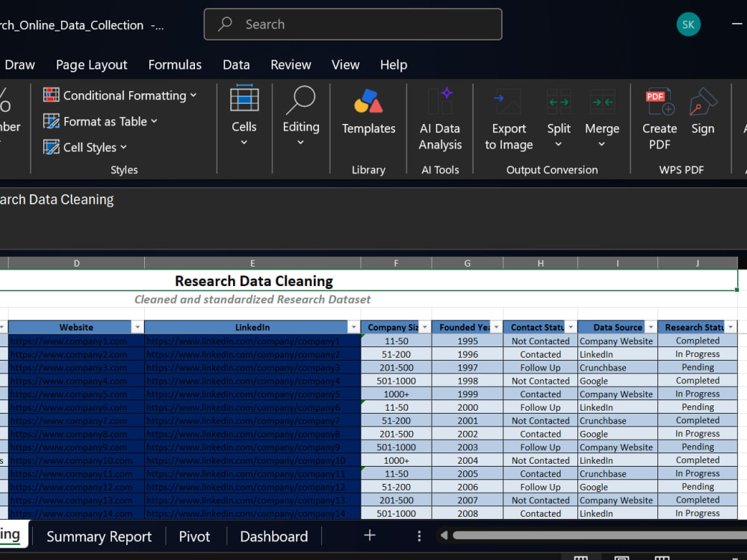Click the Format as Table icon
Viewport: 747px width, 560px height.
51,122
